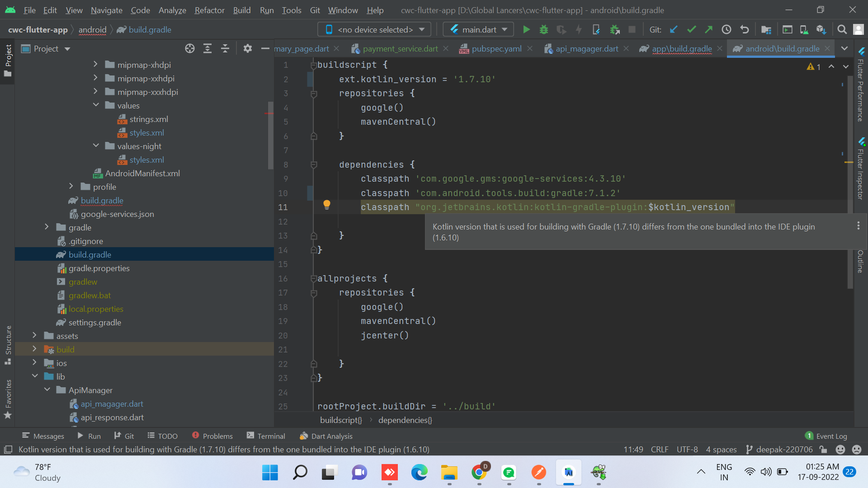
Task: Switch to payment_service.dart editor tab
Action: click(400, 48)
